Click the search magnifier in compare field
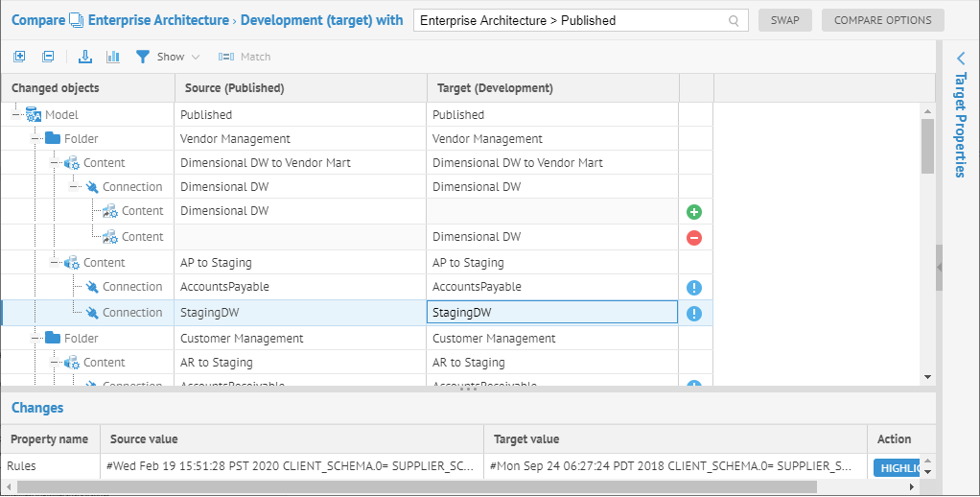Screen dimensions: 980x497 point(734,20)
